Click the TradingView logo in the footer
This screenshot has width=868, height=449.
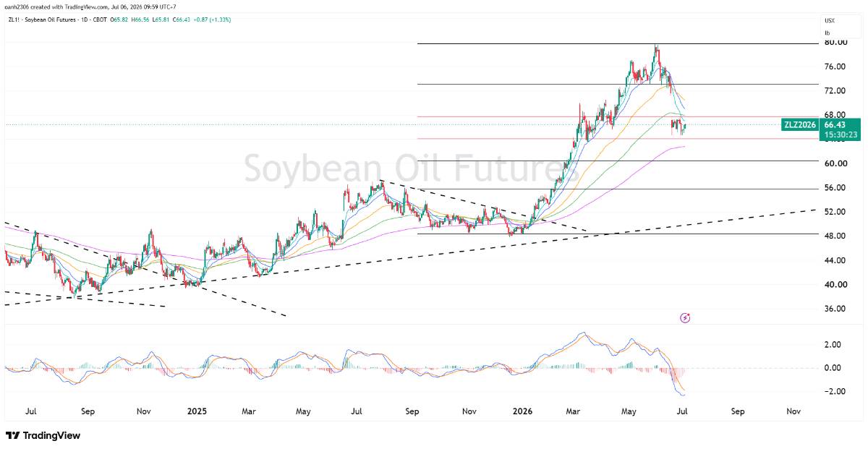pos(43,436)
